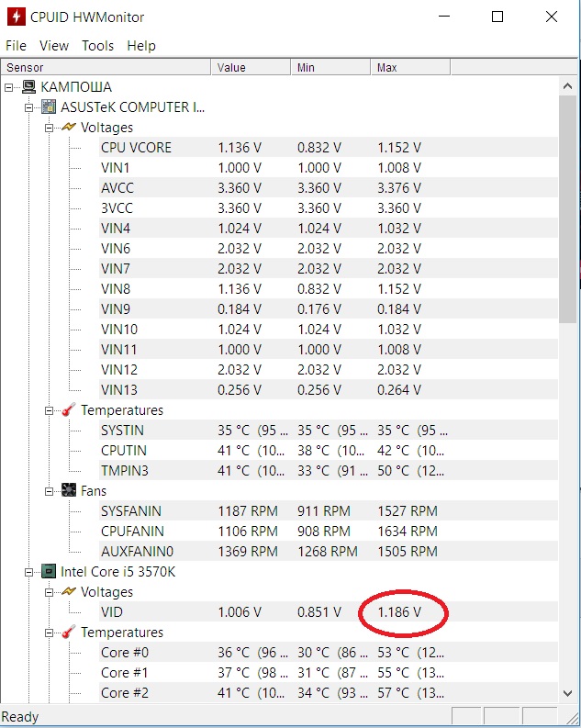Select the VIN7 voltage row
This screenshot has width=581, height=728.
(328, 268)
